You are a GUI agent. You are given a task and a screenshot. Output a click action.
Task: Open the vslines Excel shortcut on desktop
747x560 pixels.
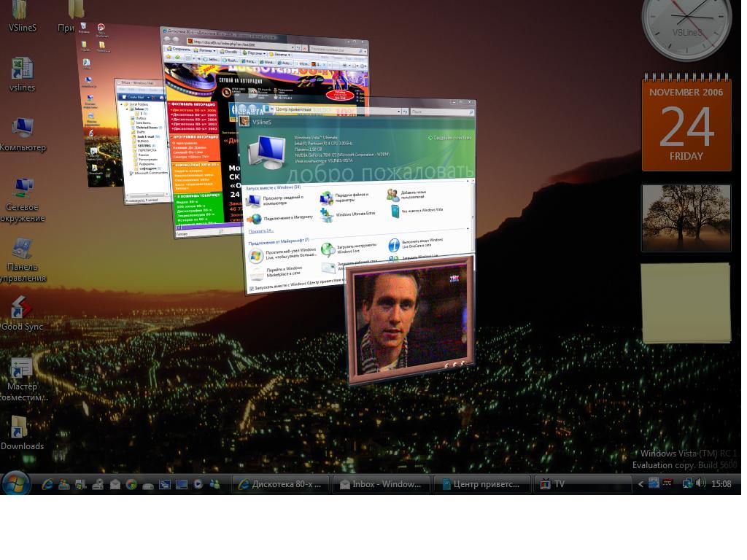[22, 74]
